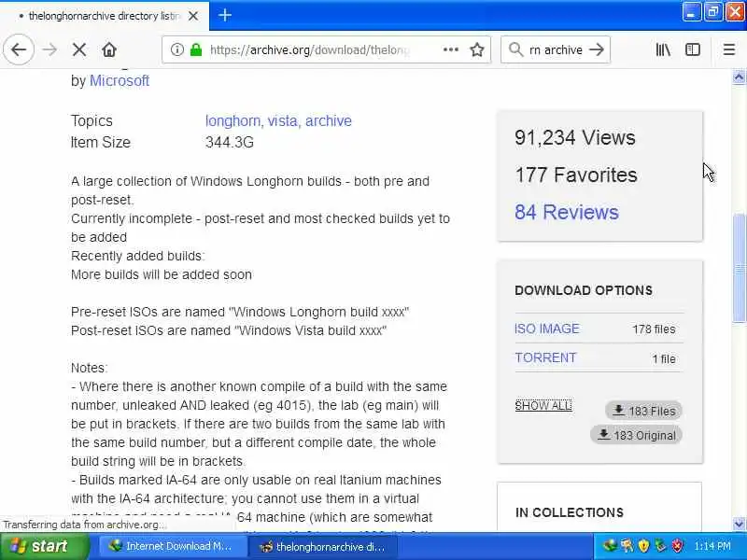Open the Firefox hamburger menu
This screenshot has width=747, height=560.
729,49
